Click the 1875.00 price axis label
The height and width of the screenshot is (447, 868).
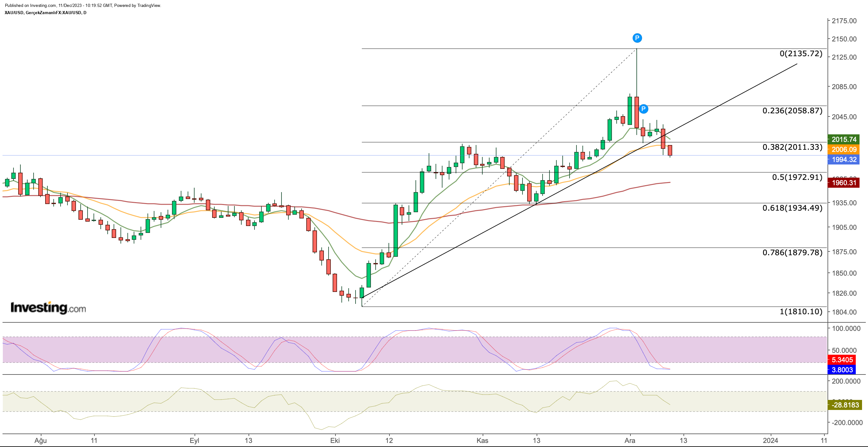pyautogui.click(x=844, y=252)
